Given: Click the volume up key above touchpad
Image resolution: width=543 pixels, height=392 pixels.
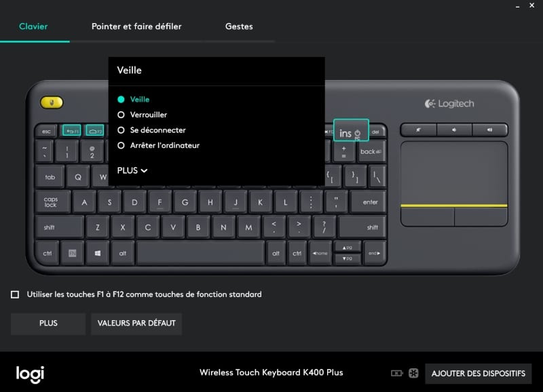Looking at the screenshot, I should (489, 130).
